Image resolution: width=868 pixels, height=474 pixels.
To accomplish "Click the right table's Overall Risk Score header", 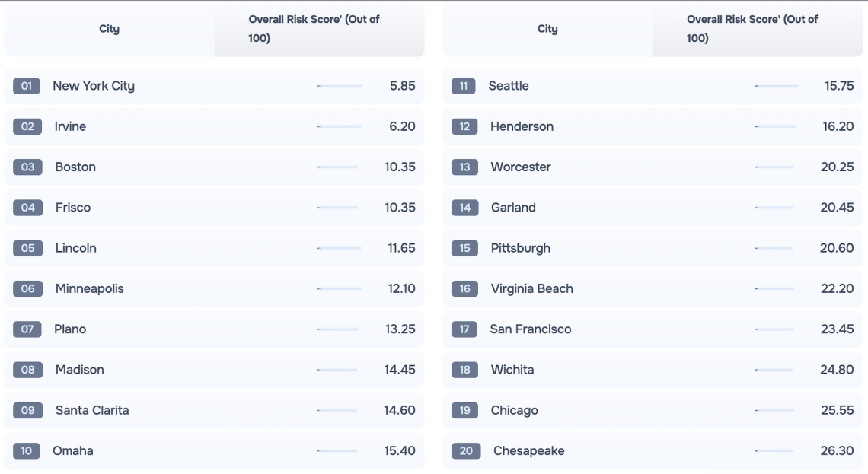I will point(752,29).
